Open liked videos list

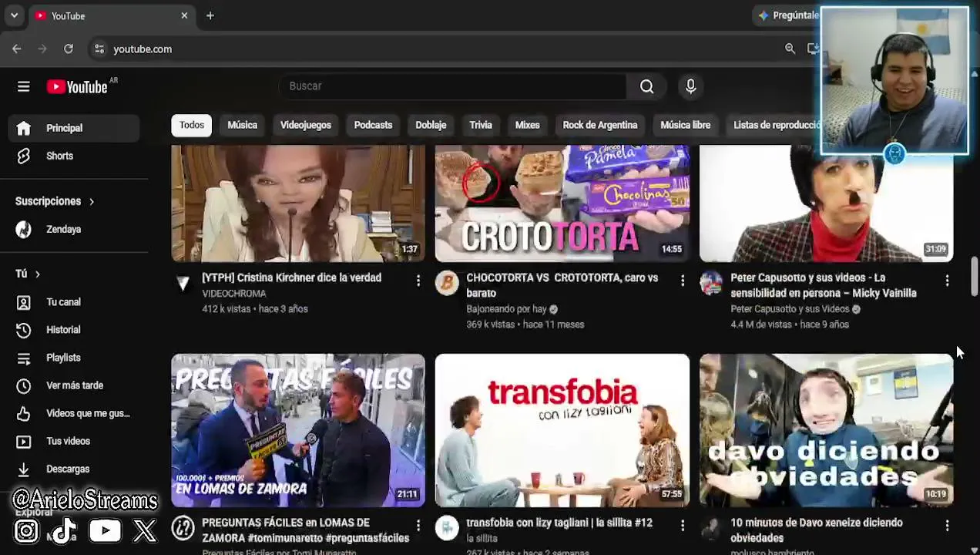pos(74,413)
